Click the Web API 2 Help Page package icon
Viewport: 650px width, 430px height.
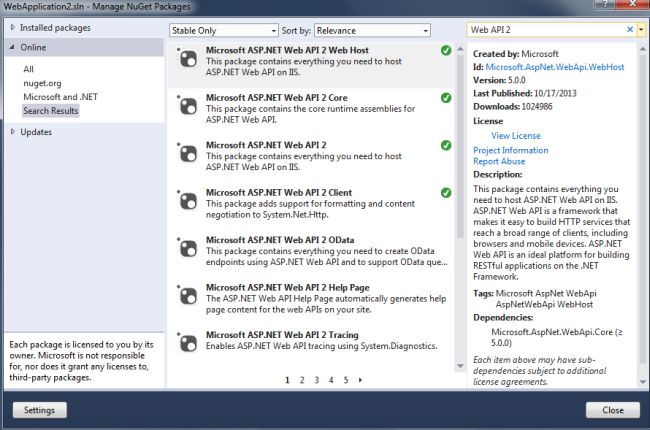coord(188,296)
